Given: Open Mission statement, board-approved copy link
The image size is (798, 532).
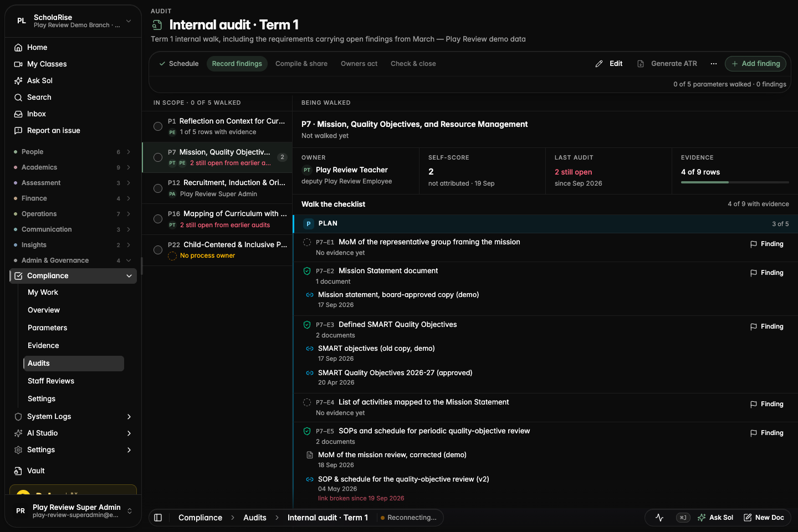Looking at the screenshot, I should point(398,295).
